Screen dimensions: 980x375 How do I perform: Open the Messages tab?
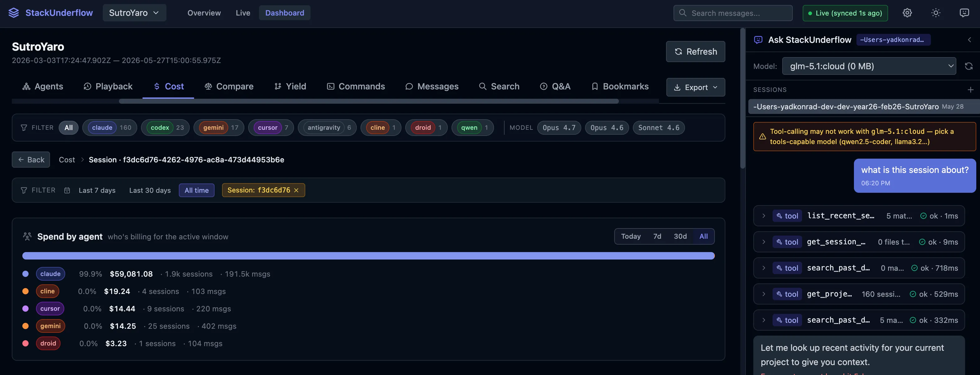pyautogui.click(x=432, y=87)
